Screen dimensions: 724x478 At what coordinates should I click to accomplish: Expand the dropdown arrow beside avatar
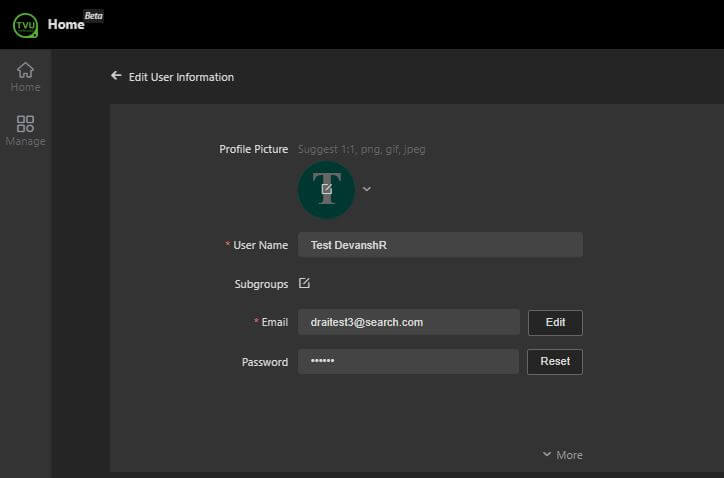[x=367, y=189]
